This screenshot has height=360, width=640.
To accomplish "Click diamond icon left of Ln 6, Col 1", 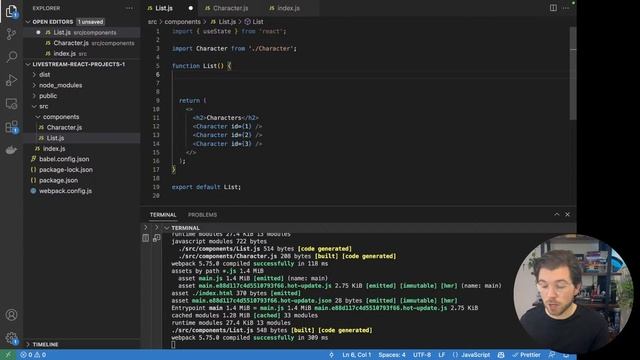I will 331,355.
